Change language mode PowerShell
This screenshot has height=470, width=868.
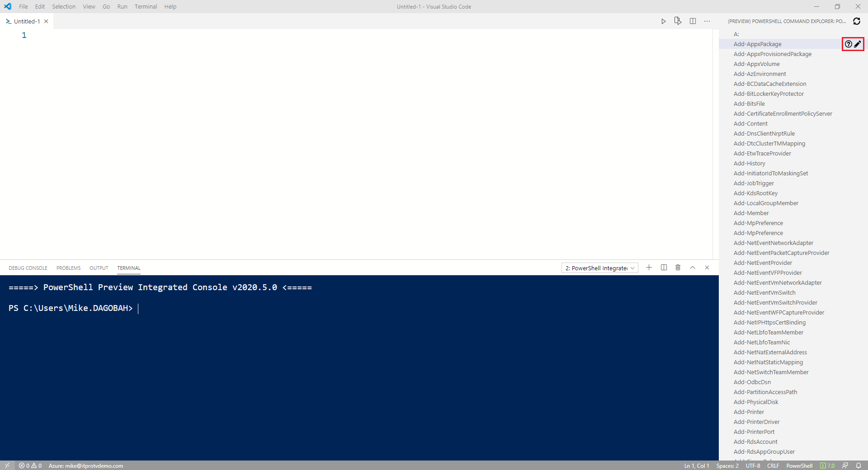[799, 465]
